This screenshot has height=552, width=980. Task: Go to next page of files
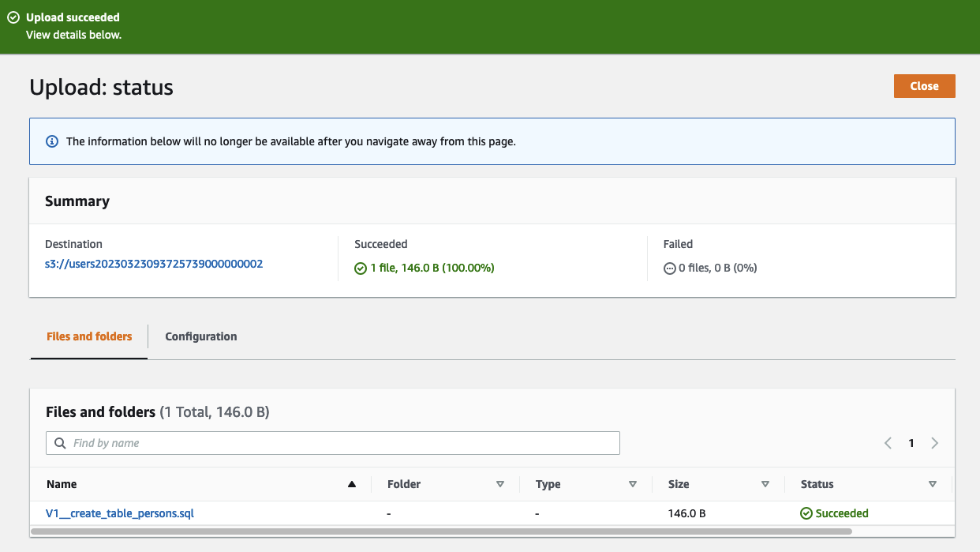coord(934,443)
